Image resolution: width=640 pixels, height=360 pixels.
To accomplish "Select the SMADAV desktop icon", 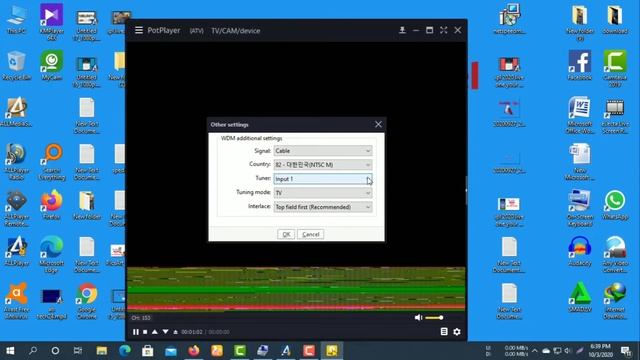I will pos(580,298).
